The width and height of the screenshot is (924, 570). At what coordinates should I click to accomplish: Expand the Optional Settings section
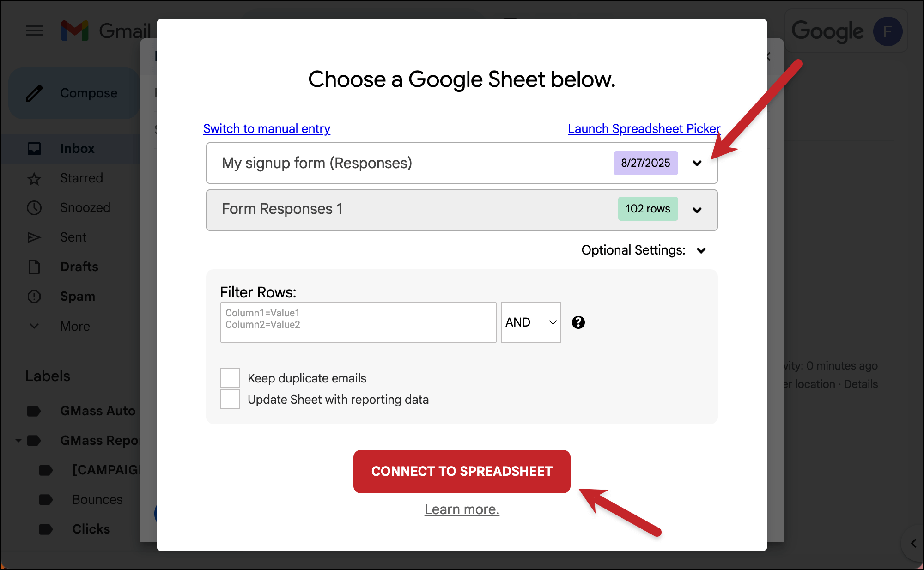(x=701, y=250)
